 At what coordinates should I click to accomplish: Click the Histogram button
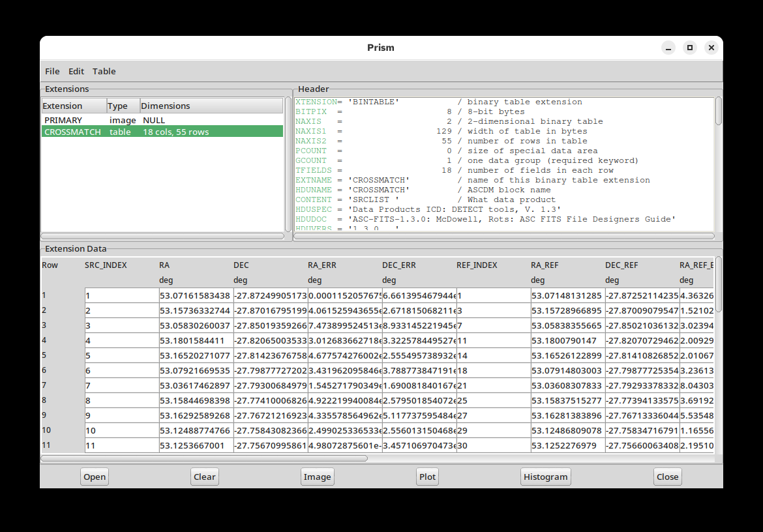point(545,477)
